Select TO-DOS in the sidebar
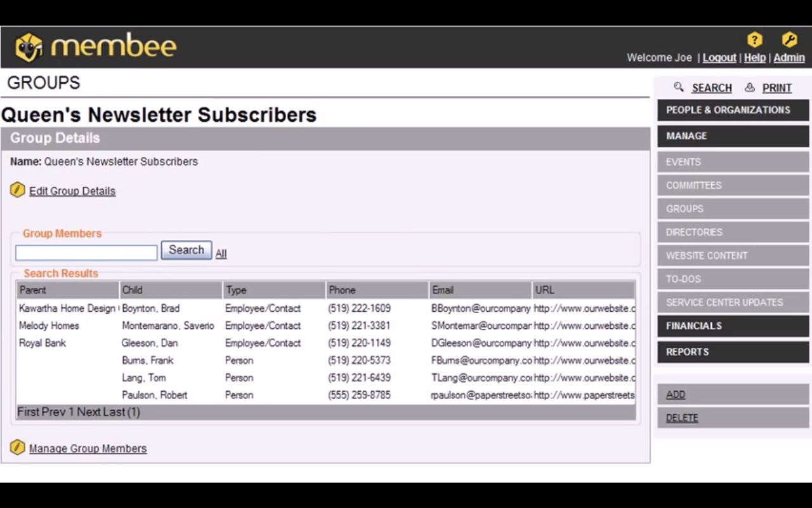Screen dimensions: 812x508 [733, 279]
